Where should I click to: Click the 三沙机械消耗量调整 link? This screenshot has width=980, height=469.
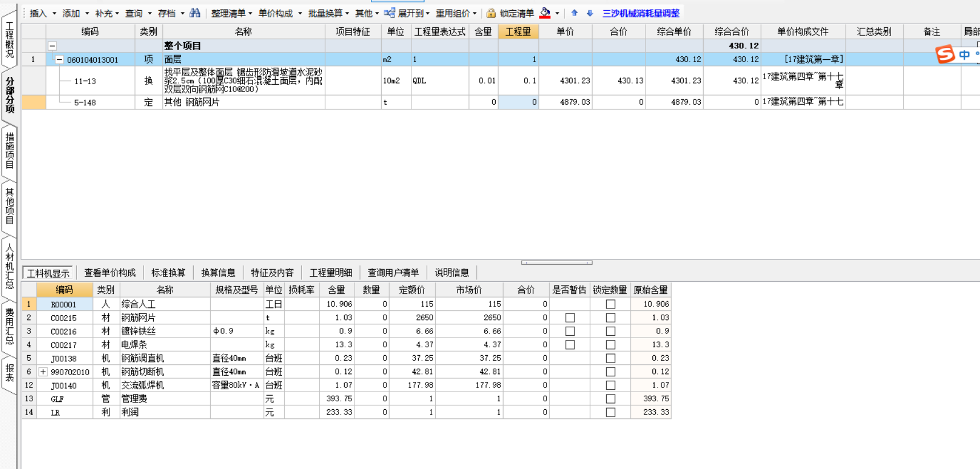click(x=641, y=13)
